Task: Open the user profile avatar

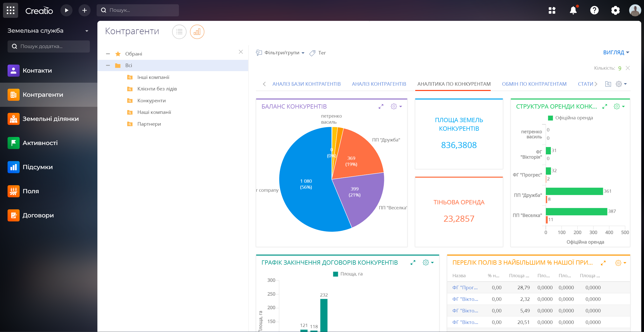Action: 635,10
